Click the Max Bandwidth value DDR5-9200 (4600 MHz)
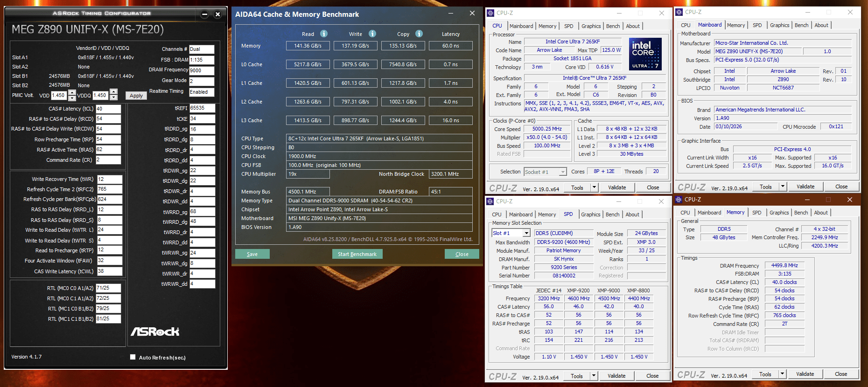 point(564,242)
